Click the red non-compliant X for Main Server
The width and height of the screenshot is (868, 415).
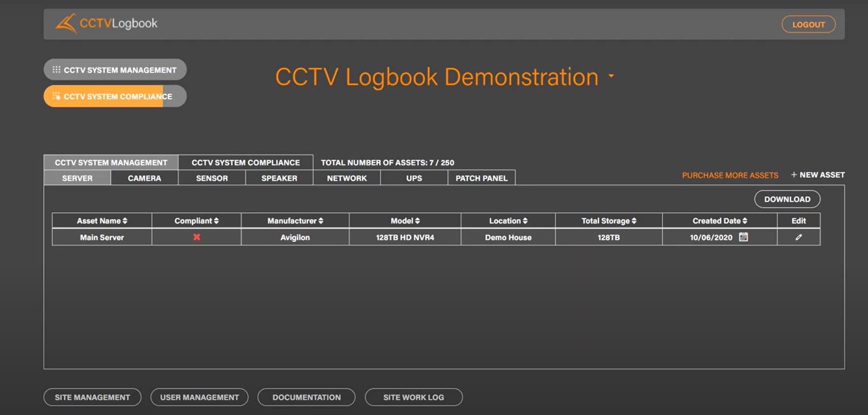click(x=196, y=237)
